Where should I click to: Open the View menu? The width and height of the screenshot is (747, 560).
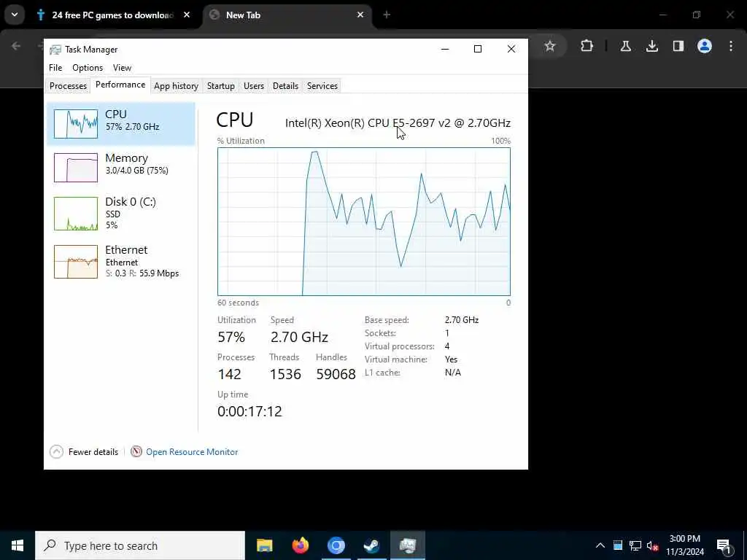click(122, 68)
